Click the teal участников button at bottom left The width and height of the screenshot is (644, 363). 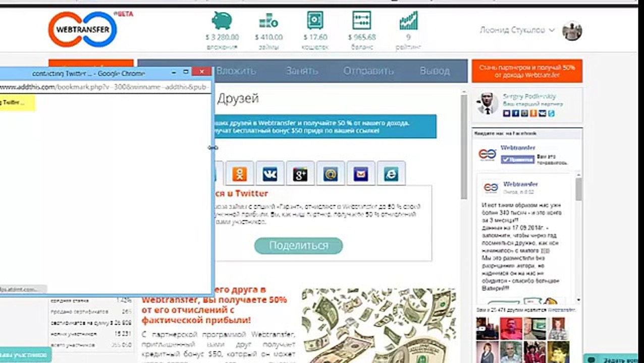(26, 355)
